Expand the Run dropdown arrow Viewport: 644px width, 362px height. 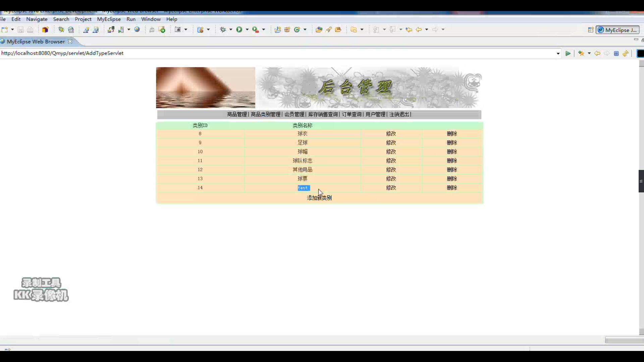point(247,29)
